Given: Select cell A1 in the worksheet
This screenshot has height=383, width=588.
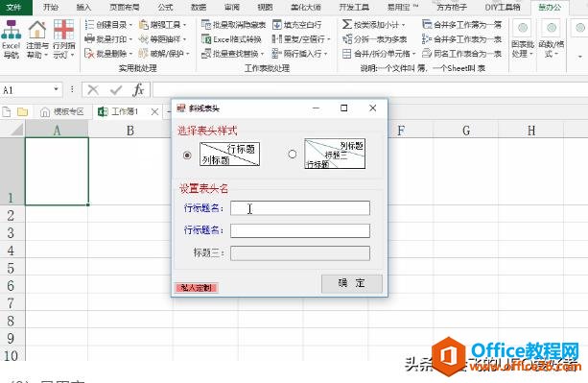Looking at the screenshot, I should [57, 171].
